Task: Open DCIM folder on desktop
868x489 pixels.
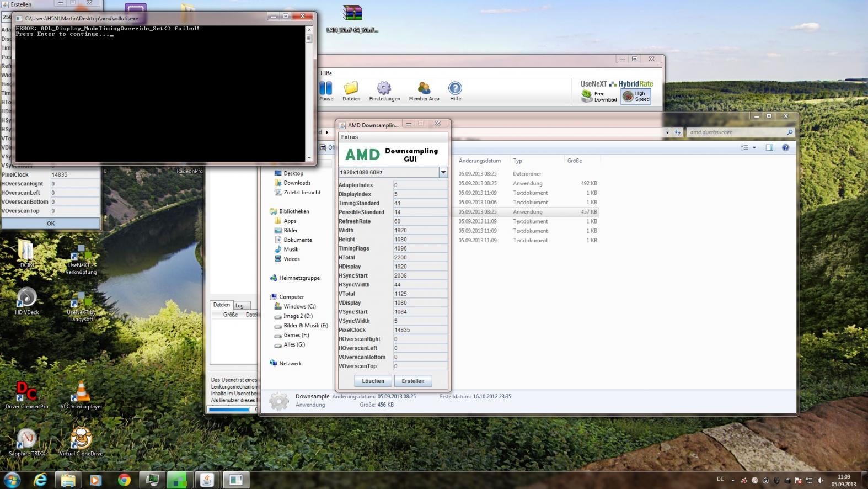Action: (x=26, y=254)
